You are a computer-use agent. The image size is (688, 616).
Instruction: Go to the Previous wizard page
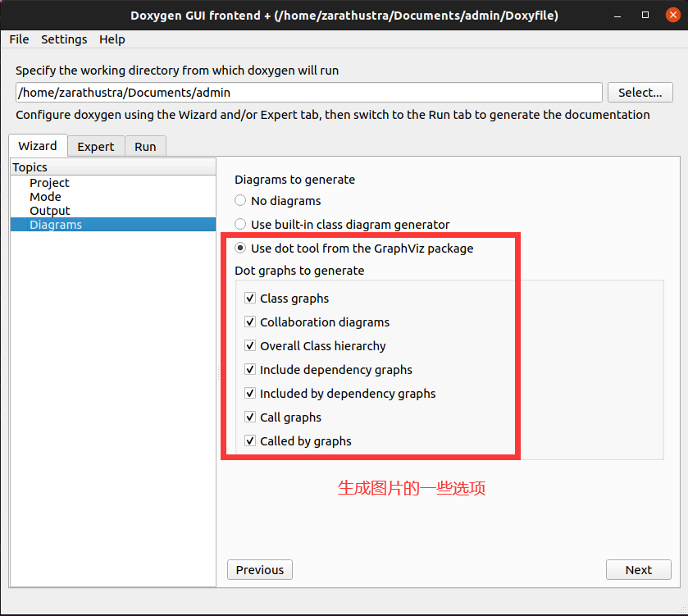(260, 569)
